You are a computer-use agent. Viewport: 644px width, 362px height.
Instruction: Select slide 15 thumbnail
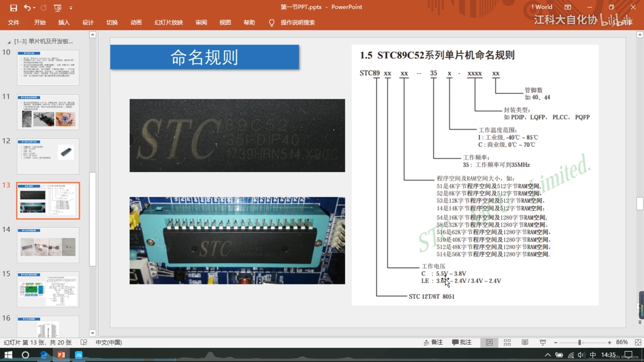coord(48,289)
